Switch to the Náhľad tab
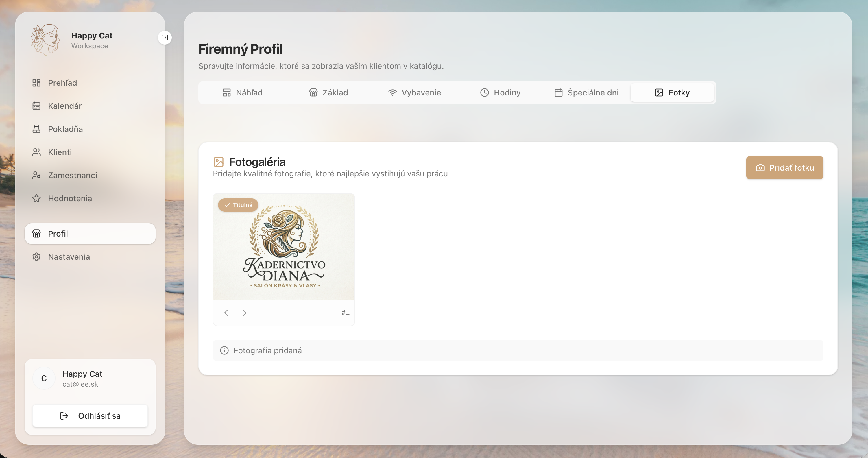868x458 pixels. click(242, 93)
